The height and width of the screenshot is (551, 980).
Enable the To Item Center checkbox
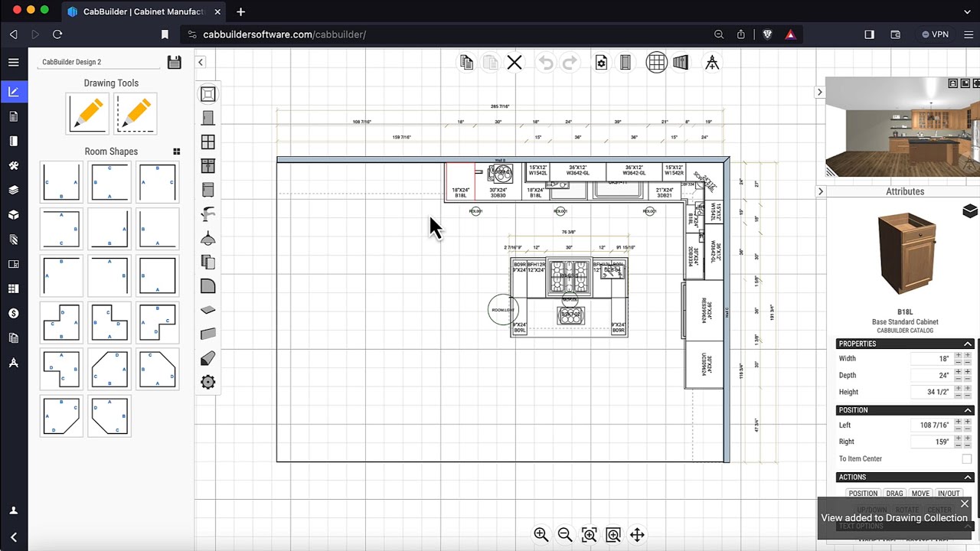click(966, 459)
